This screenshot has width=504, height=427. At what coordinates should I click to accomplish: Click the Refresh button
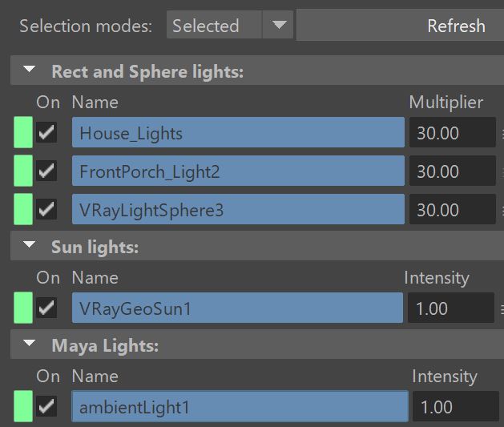pyautogui.click(x=400, y=25)
